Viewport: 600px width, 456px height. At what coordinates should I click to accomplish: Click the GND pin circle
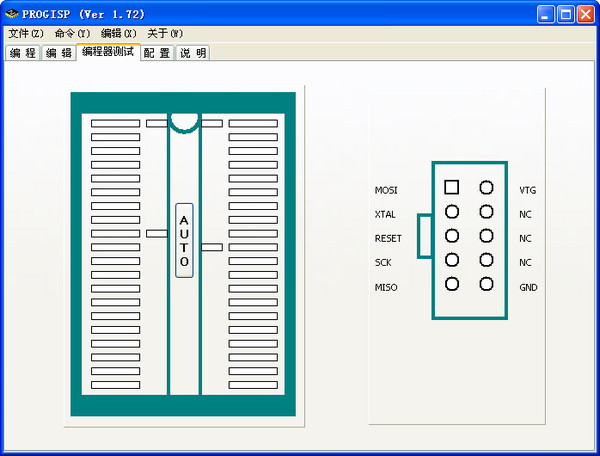click(487, 284)
